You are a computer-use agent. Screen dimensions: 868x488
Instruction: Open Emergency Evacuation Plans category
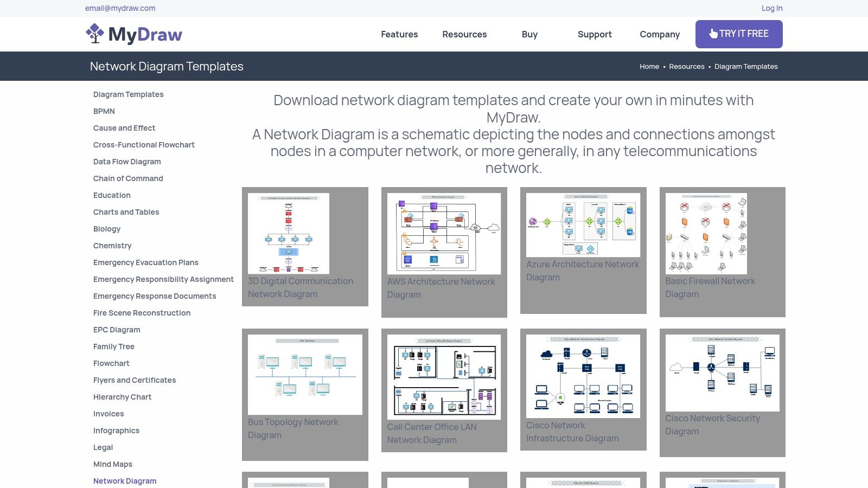point(146,262)
